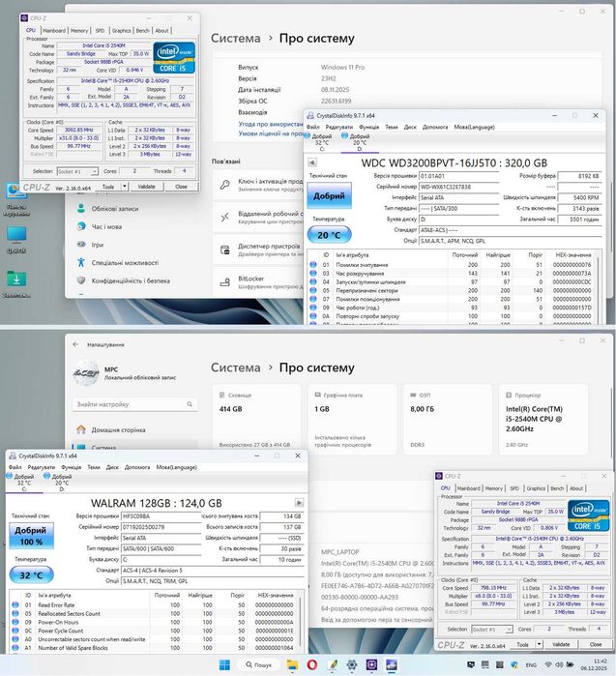616x676 pixels.
Task: Click the key icon beside Ключ і активація
Action: [225, 185]
